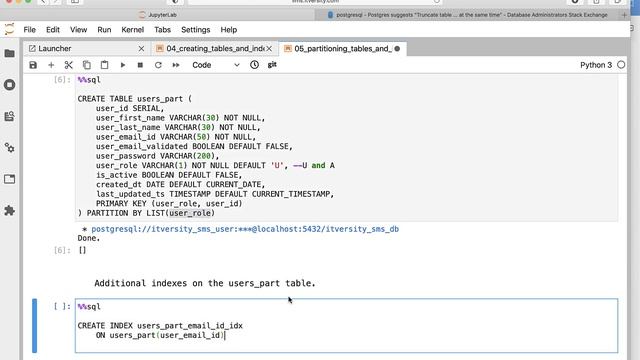640x360 pixels.
Task: Open the cell type Code dropdown
Action: tap(216, 65)
